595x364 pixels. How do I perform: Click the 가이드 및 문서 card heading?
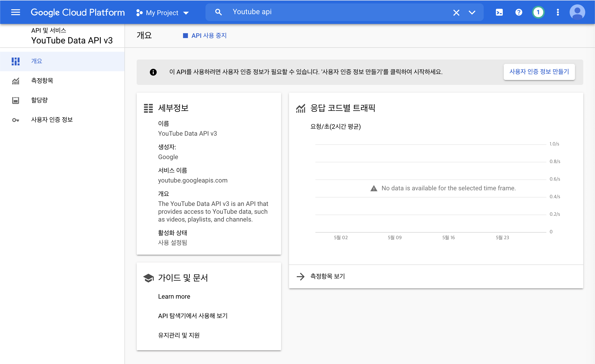pos(183,278)
